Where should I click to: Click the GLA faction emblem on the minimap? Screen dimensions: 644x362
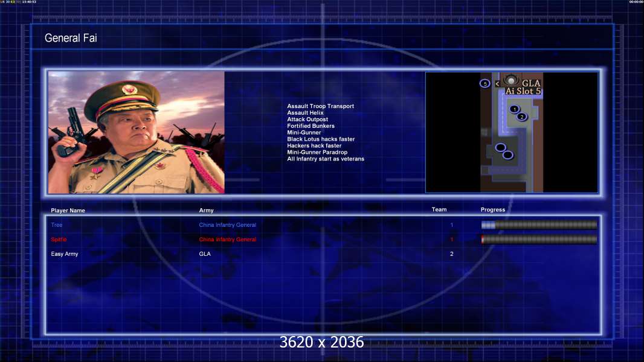click(511, 80)
